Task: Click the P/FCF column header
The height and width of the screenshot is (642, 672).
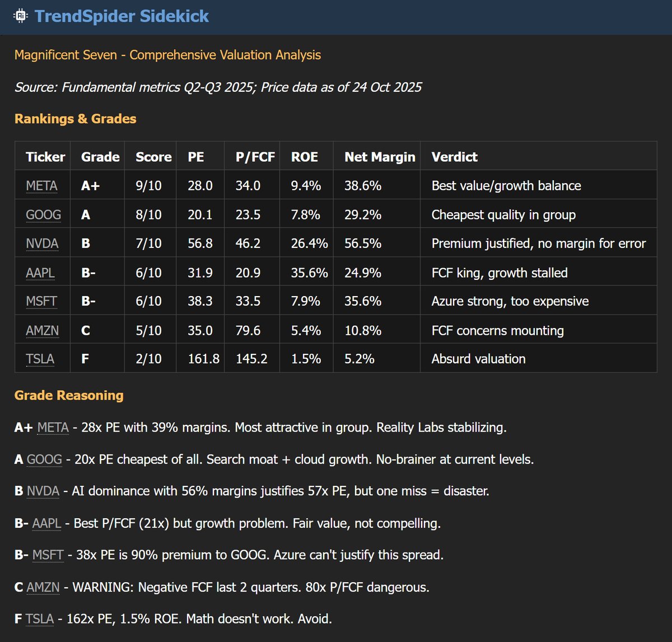Action: (x=255, y=157)
